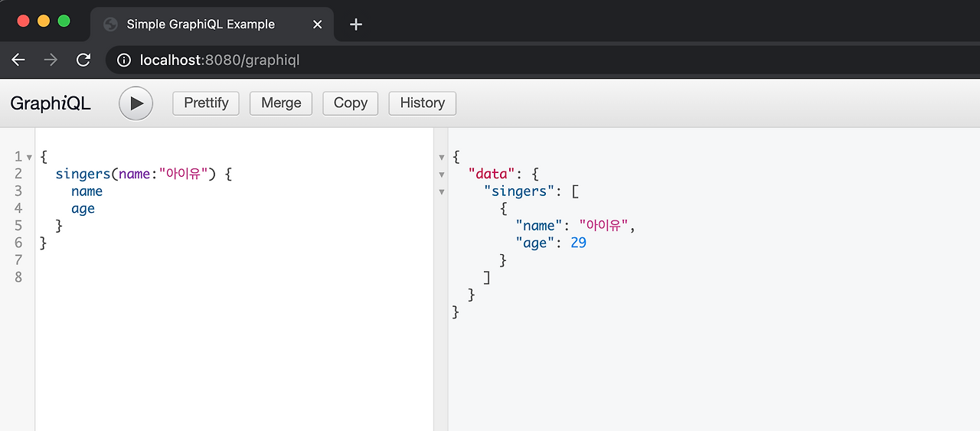Click the "name" key in the result
The image size is (980, 431).
coord(540,226)
